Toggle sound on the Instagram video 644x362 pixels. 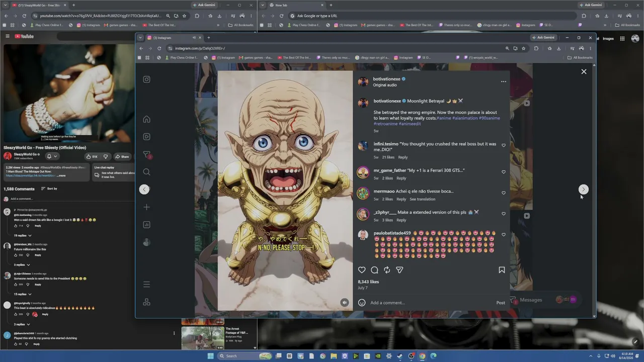tap(344, 303)
